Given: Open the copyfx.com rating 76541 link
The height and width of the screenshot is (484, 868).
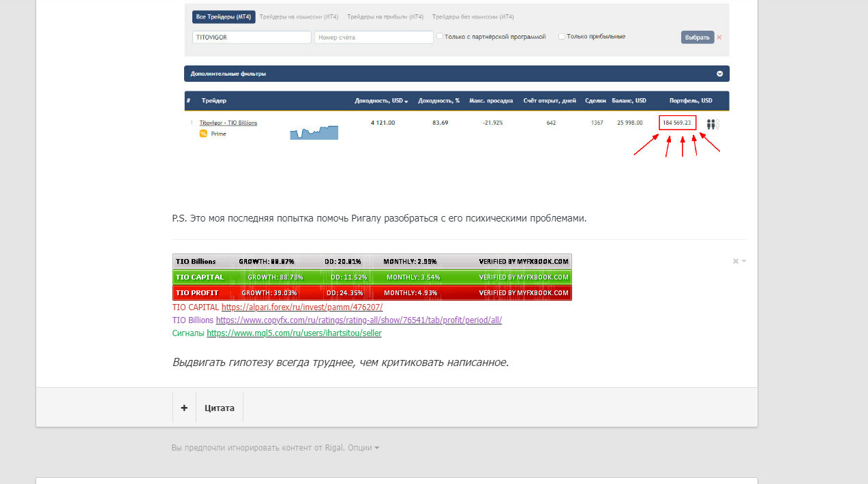Looking at the screenshot, I should coord(359,320).
